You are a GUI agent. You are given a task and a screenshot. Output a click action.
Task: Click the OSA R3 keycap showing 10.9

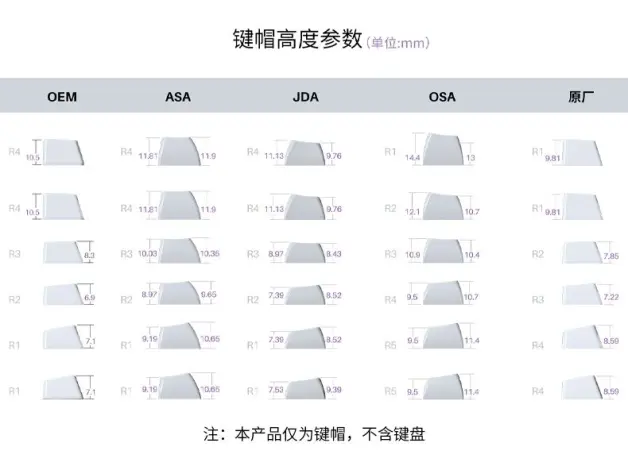(x=443, y=251)
